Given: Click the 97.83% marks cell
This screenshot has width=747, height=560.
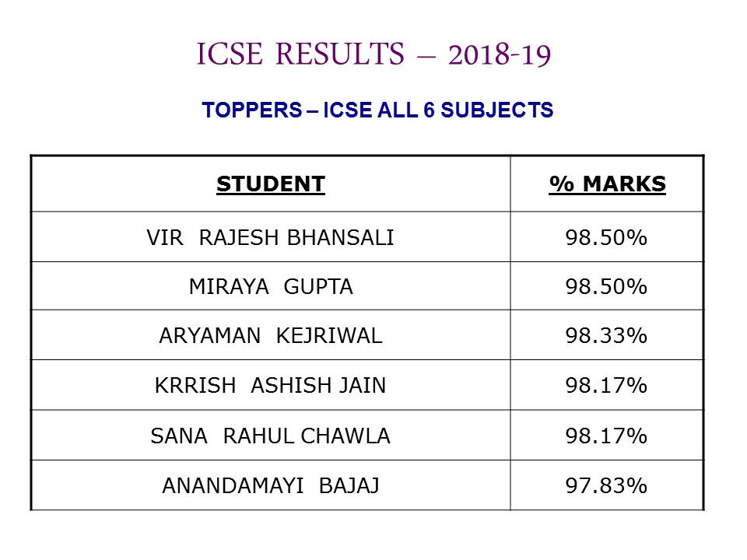Looking at the screenshot, I should (x=606, y=485).
